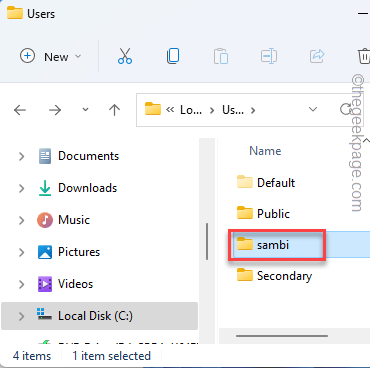
Task: Expand the New dropdown chevron
Action: [78, 56]
